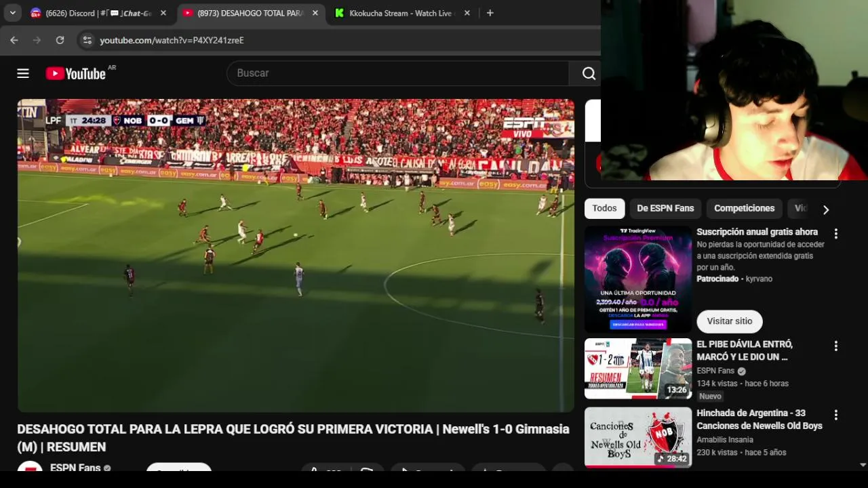Click '230 k vistas - hace 5 años' text
The height and width of the screenshot is (488, 868).
741,452
